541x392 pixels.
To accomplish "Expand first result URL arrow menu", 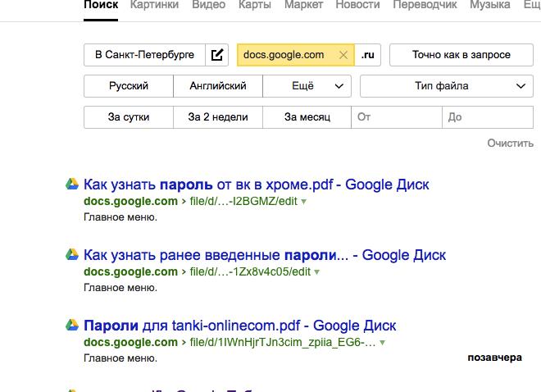I will (x=304, y=202).
